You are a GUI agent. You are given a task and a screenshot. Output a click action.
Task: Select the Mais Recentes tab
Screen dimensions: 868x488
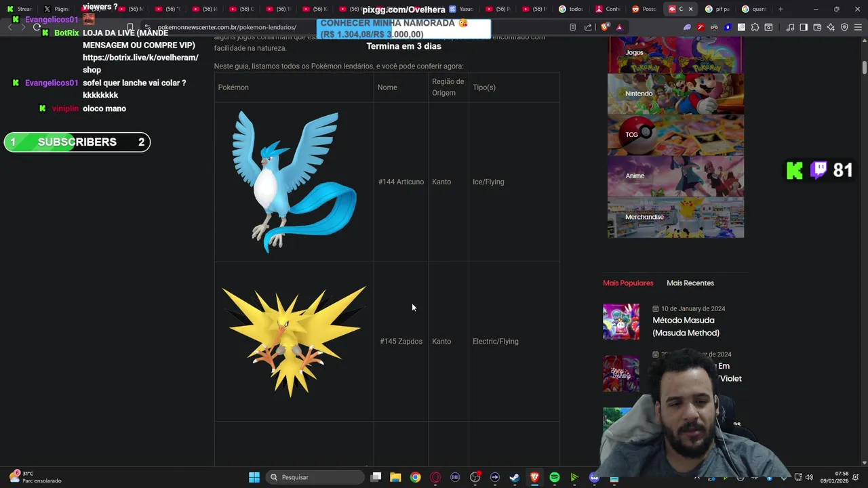coord(690,283)
